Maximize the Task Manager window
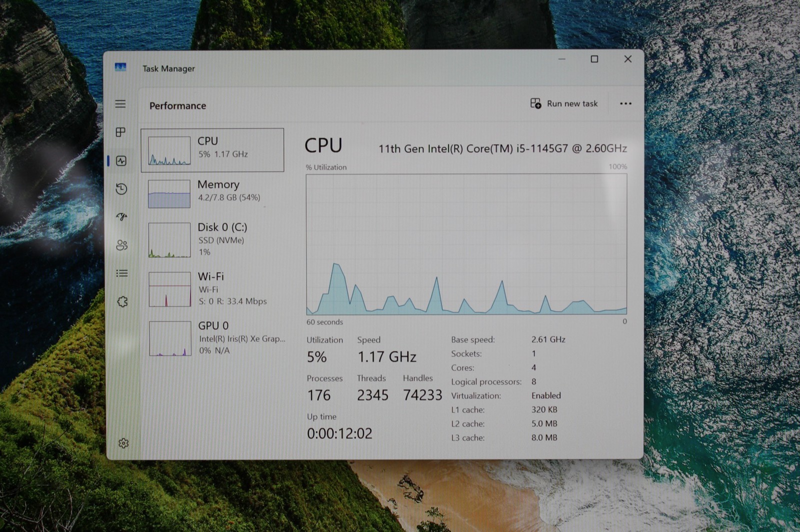Viewport: 800px width, 532px height. tap(594, 59)
